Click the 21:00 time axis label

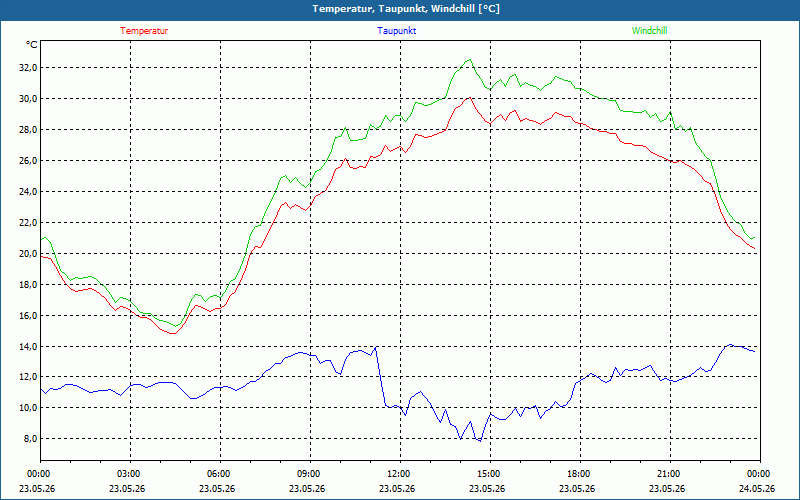[669, 474]
